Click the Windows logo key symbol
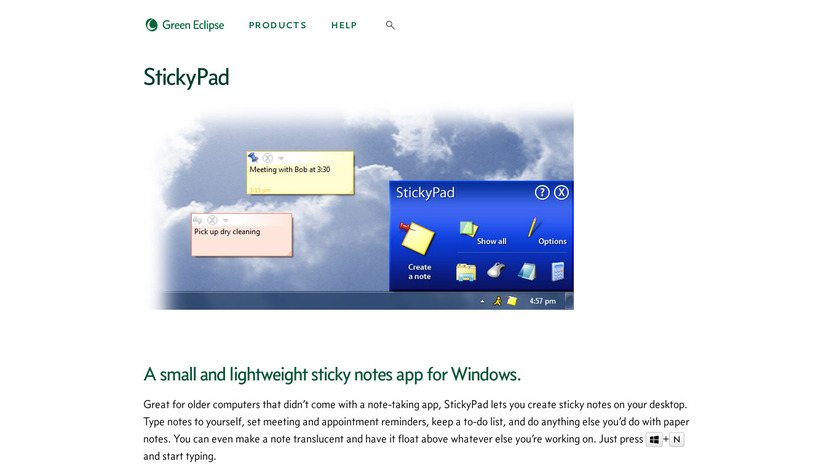This screenshot has height=472, width=840. (x=654, y=440)
